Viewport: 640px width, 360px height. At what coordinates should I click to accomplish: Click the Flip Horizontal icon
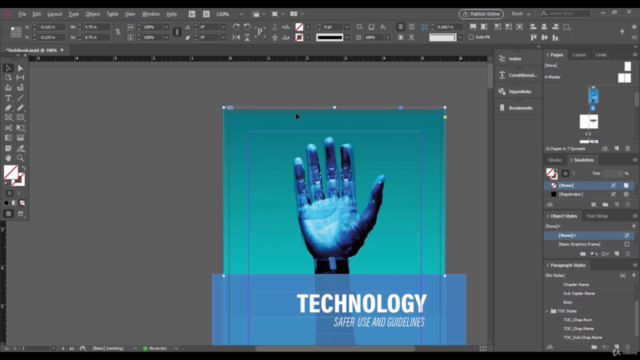236,38
